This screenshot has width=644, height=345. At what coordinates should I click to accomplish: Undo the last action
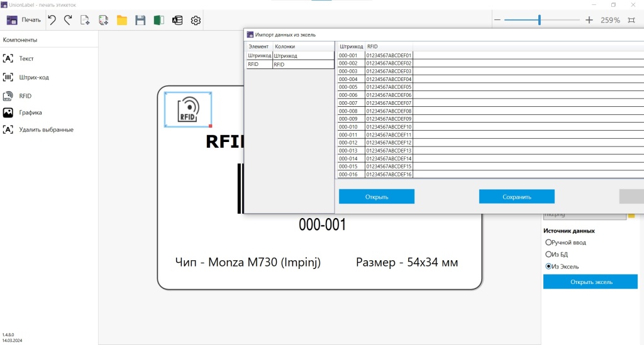(52, 19)
